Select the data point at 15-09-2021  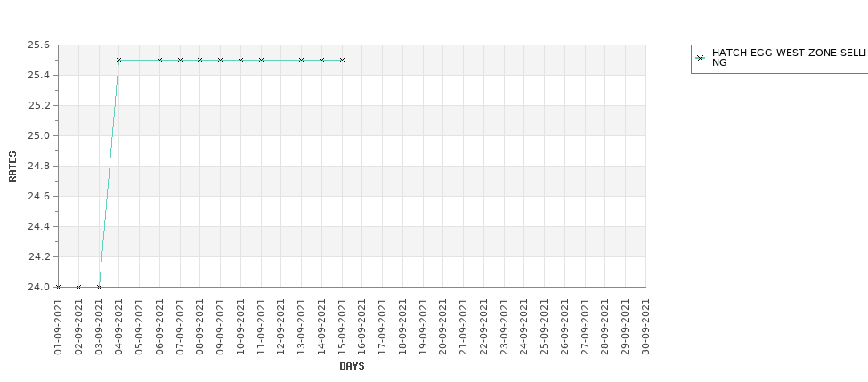pyautogui.click(x=342, y=60)
